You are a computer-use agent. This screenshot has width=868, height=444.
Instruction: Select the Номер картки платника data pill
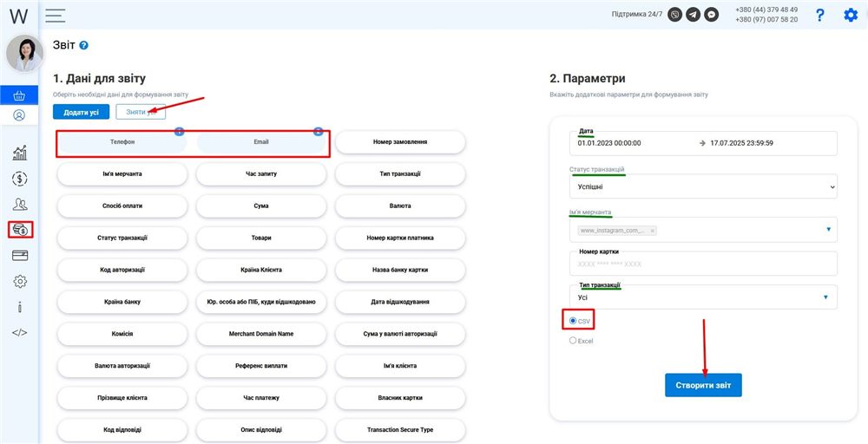point(400,238)
